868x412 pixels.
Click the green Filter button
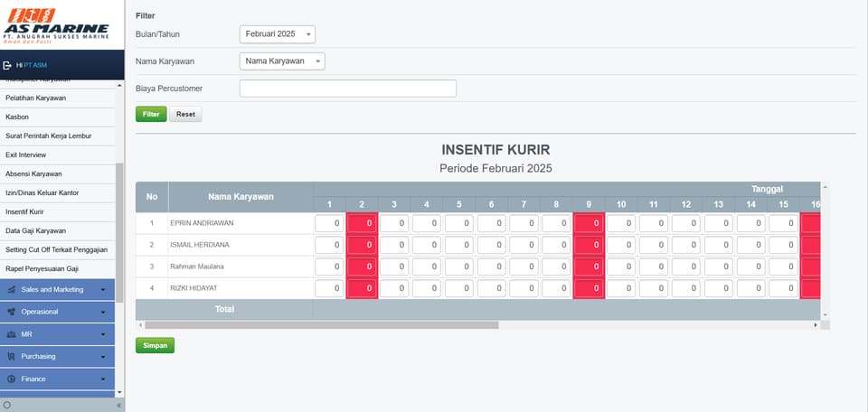(x=151, y=115)
